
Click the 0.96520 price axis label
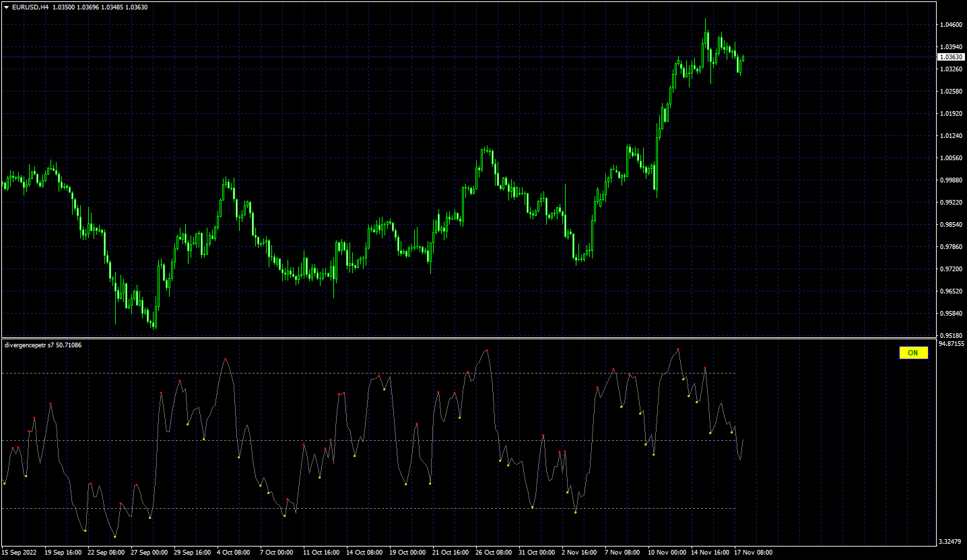tap(951, 291)
